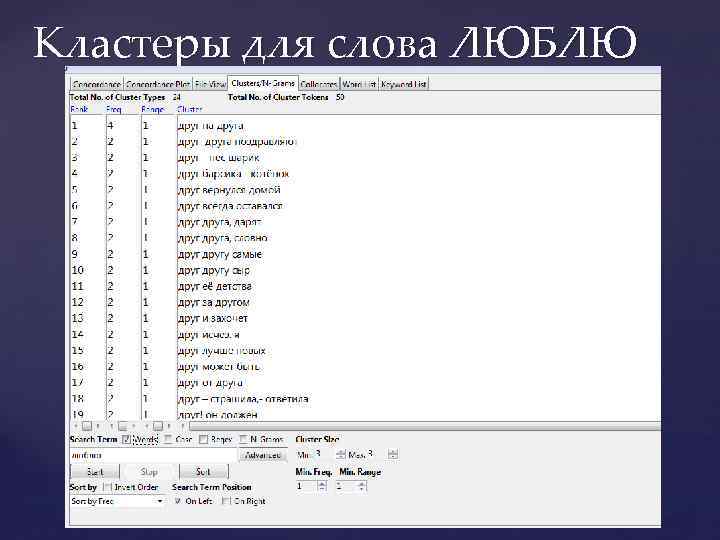Select cluster row 'друг друга, словно'
This screenshot has width=720, height=540.
tap(222, 238)
